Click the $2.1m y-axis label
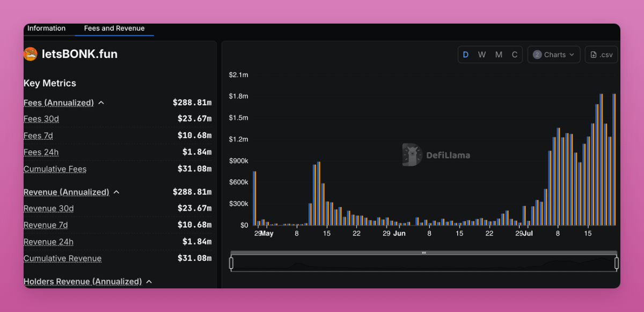The image size is (644, 312). (238, 75)
